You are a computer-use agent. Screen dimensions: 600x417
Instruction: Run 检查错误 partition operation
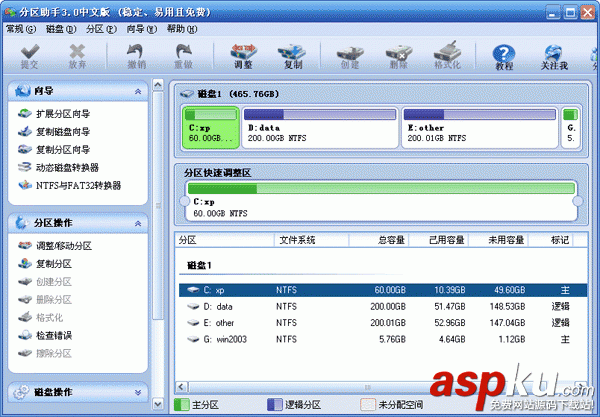pos(45,336)
